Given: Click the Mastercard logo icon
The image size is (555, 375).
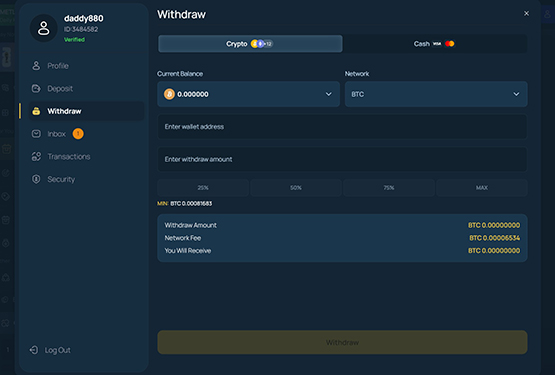Looking at the screenshot, I should pyautogui.click(x=450, y=44).
